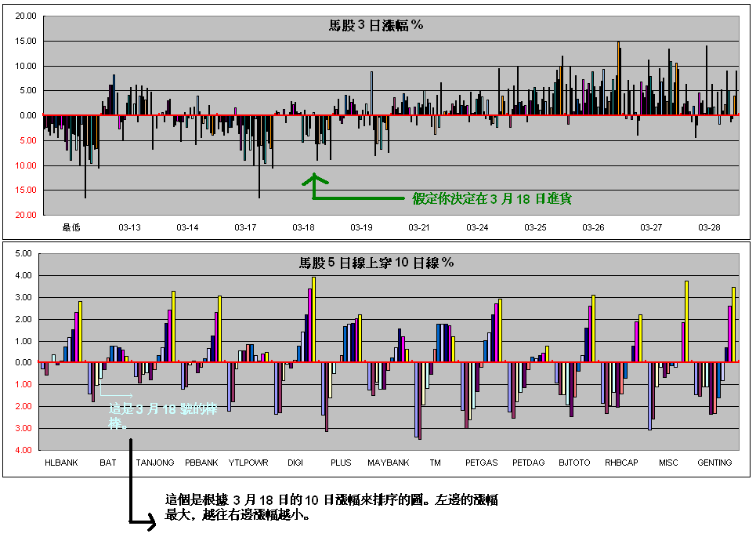Click the 15.00 y-axis value on top chart

tap(27, 41)
